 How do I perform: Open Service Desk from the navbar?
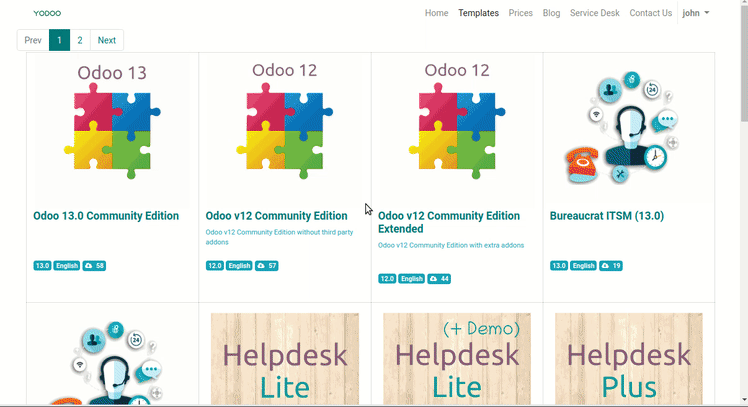[x=595, y=13]
